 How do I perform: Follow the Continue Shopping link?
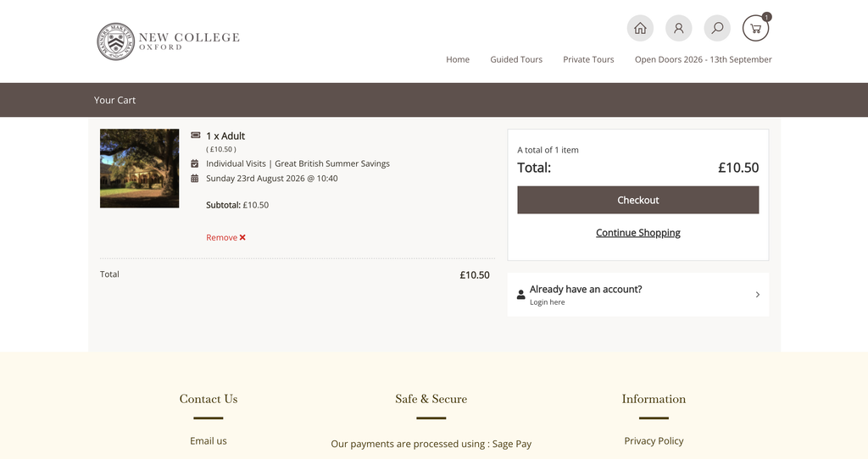point(637,233)
